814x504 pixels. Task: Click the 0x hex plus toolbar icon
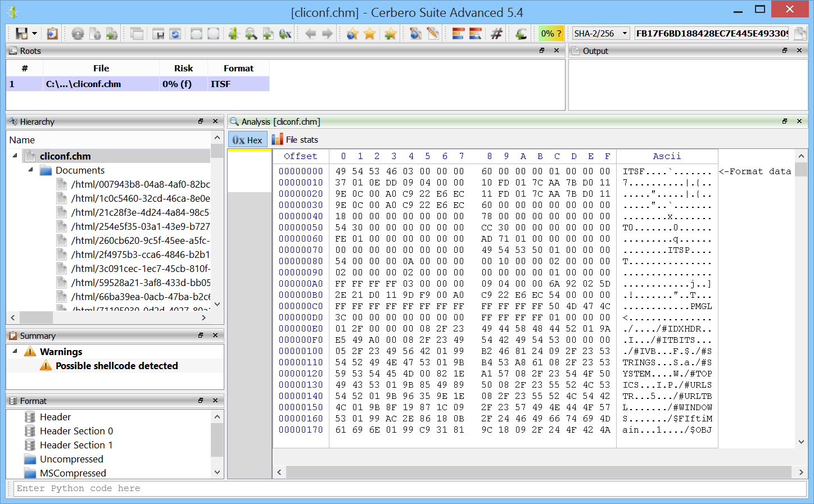tap(286, 34)
